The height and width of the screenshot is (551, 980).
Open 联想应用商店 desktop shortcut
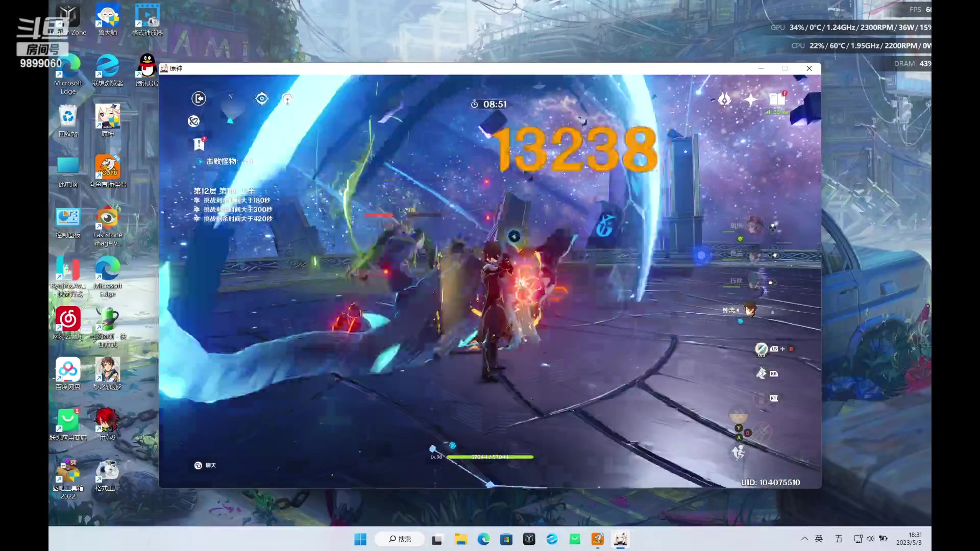(68, 424)
